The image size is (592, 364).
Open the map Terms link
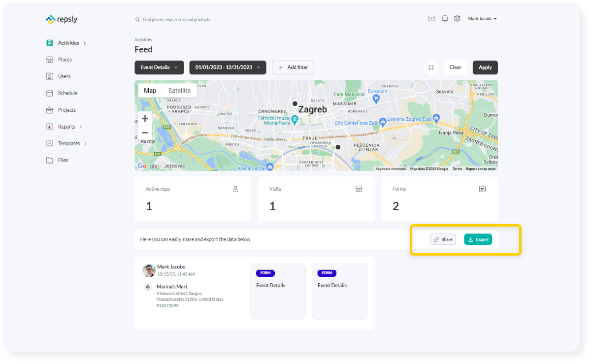pyautogui.click(x=457, y=168)
